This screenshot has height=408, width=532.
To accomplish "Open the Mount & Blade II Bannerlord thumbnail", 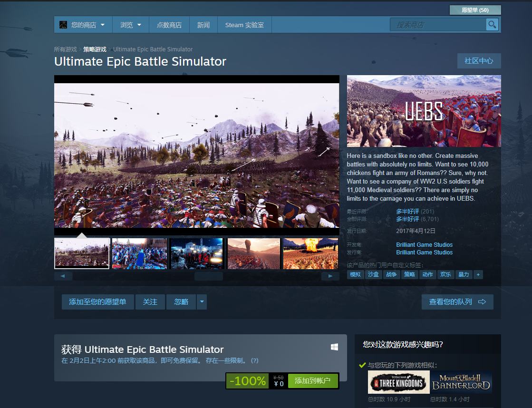I will [x=461, y=382].
